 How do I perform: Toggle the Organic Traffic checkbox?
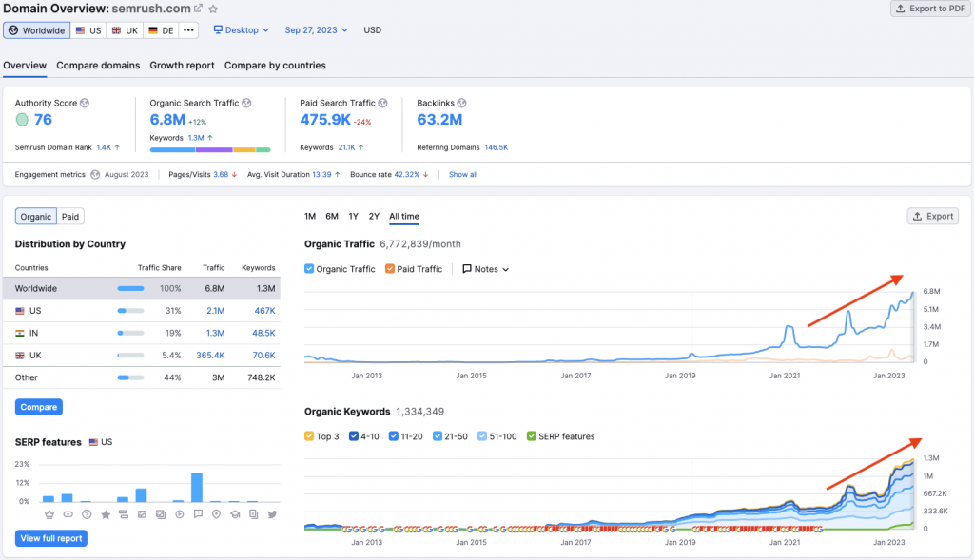click(x=309, y=269)
